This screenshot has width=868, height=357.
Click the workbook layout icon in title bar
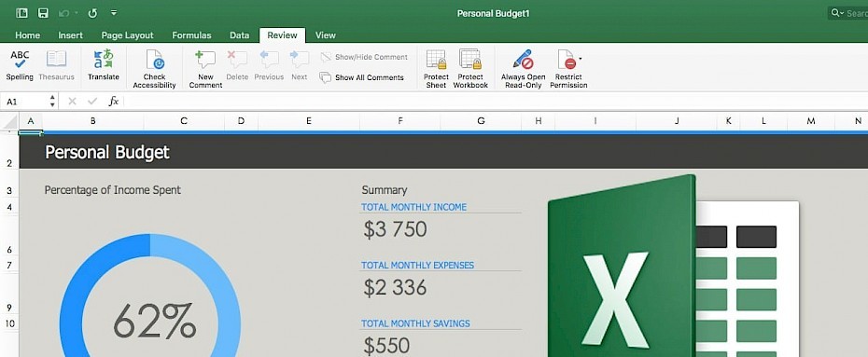click(21, 13)
